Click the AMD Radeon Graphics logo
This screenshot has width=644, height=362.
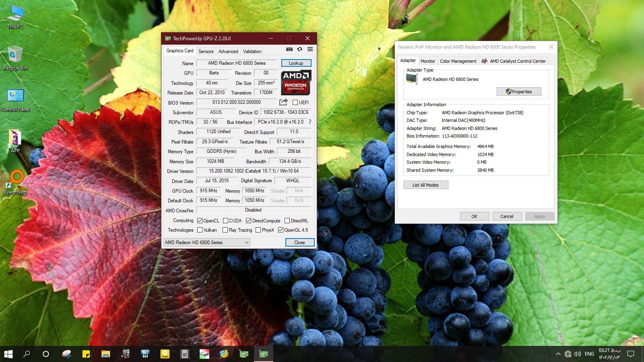pyautogui.click(x=296, y=82)
